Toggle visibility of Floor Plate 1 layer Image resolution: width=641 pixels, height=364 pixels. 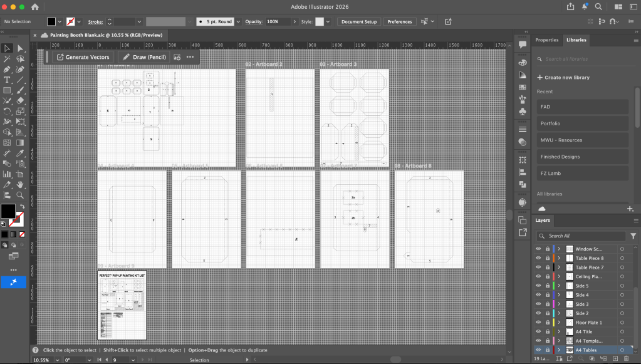[538, 323]
